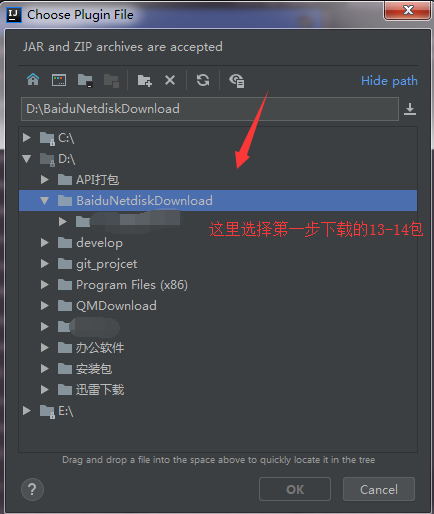Click into the path input field

pos(210,109)
